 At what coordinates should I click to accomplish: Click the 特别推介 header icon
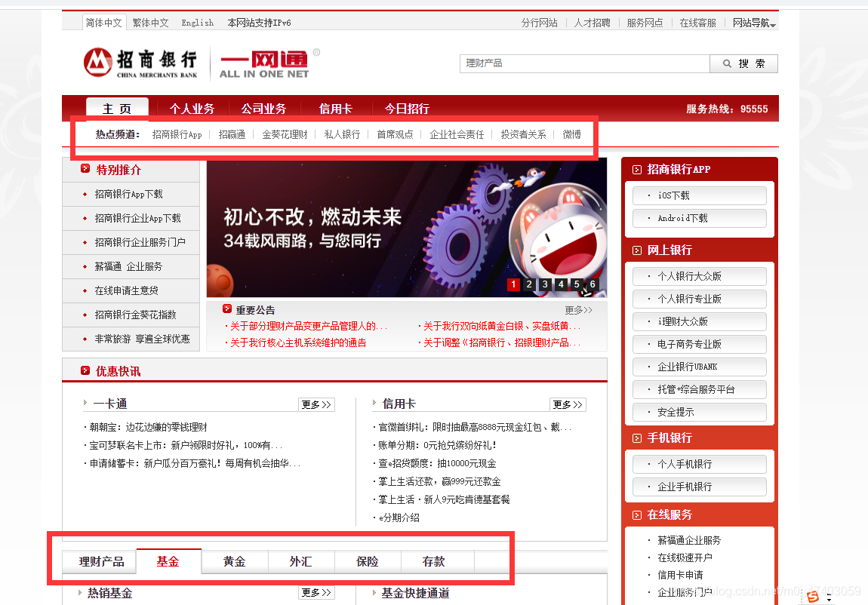point(85,169)
